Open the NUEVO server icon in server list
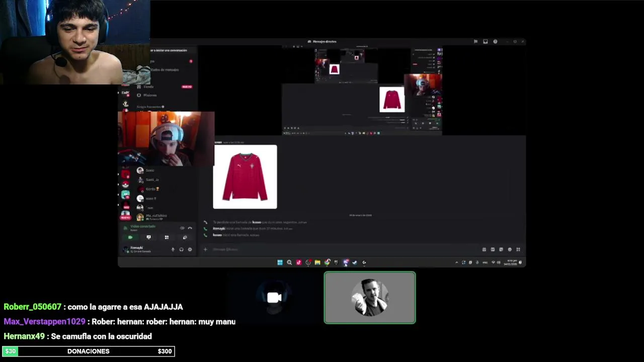Viewport: 644px width, 362px height. click(125, 216)
